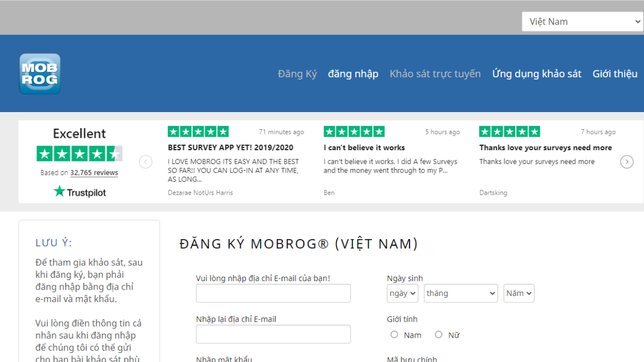Click the '5 hours ago' timestamp

point(443,132)
